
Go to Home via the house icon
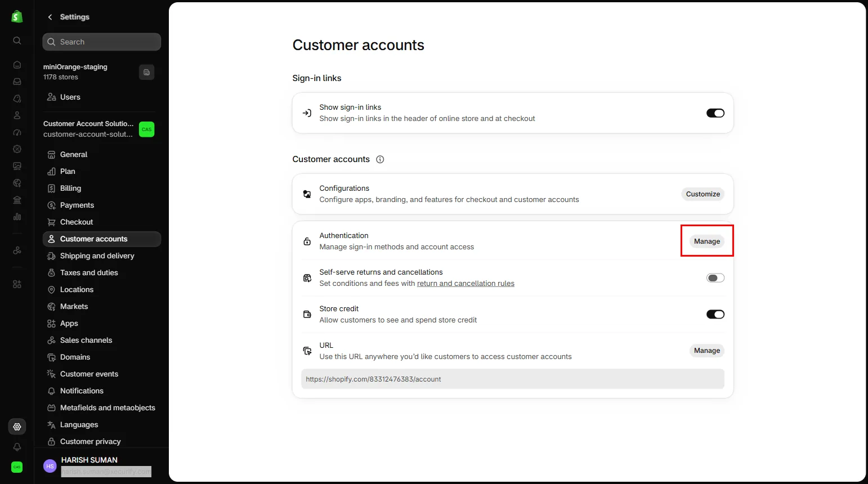[17, 65]
